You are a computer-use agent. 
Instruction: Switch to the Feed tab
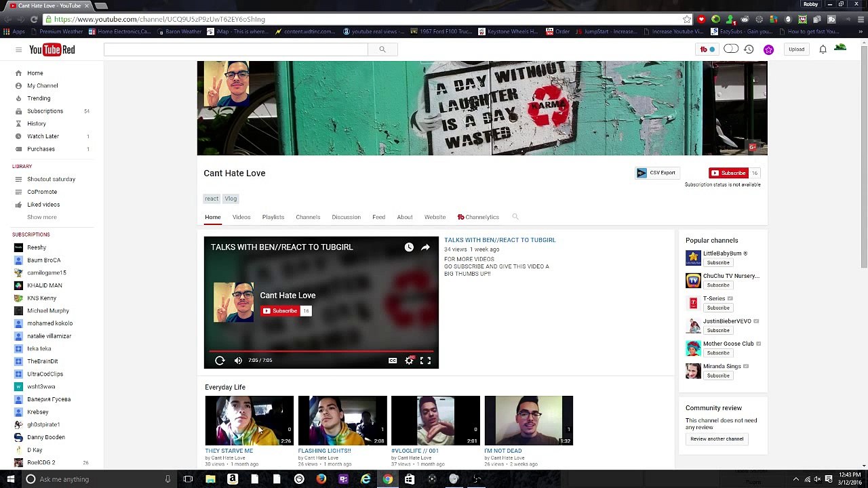(378, 217)
